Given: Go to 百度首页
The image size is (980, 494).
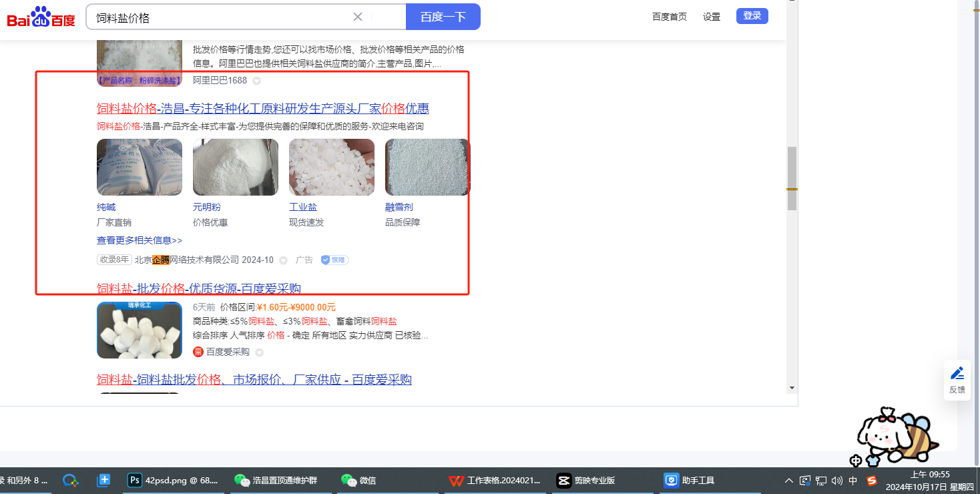Looking at the screenshot, I should click(670, 17).
